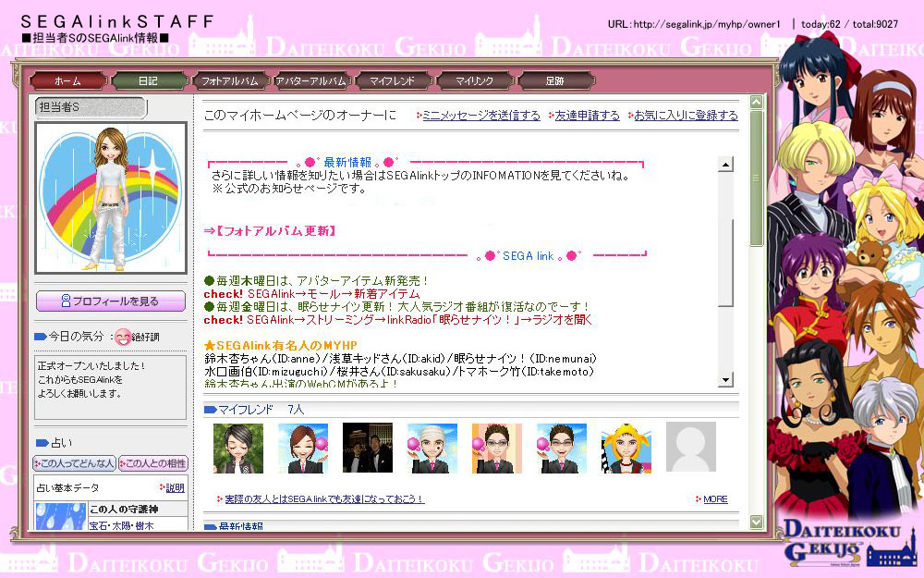The image size is (924, 578).
Task: Click the rainbow avatar profile image
Action: pyautogui.click(x=111, y=200)
